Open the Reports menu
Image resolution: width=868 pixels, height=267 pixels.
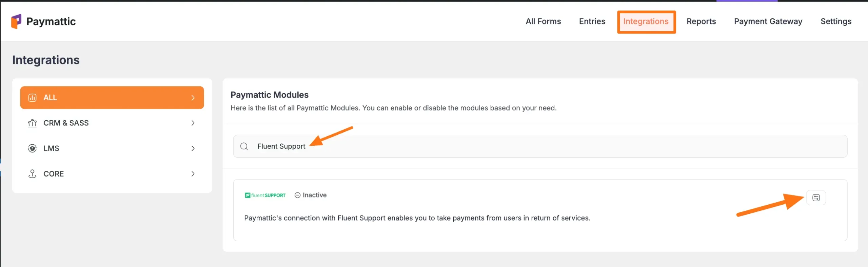coord(701,21)
